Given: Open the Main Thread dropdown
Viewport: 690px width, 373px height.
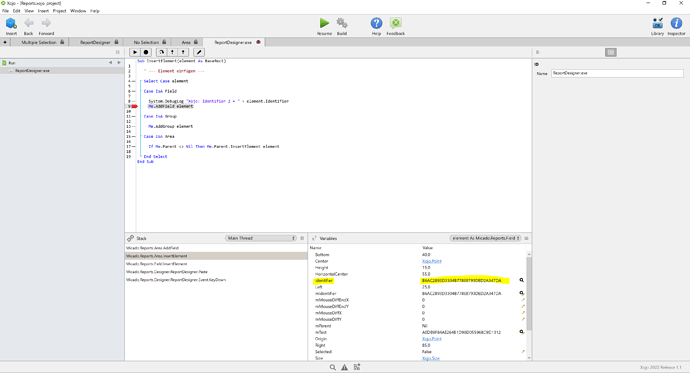Looking at the screenshot, I should point(261,238).
